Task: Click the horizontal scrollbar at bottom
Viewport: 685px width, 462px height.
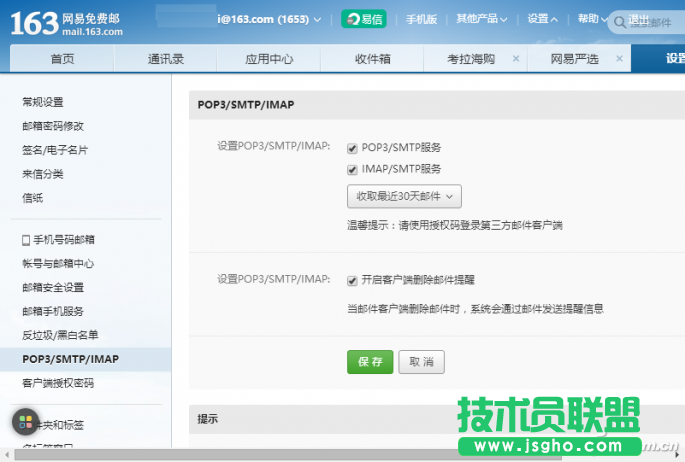Action: click(x=300, y=456)
